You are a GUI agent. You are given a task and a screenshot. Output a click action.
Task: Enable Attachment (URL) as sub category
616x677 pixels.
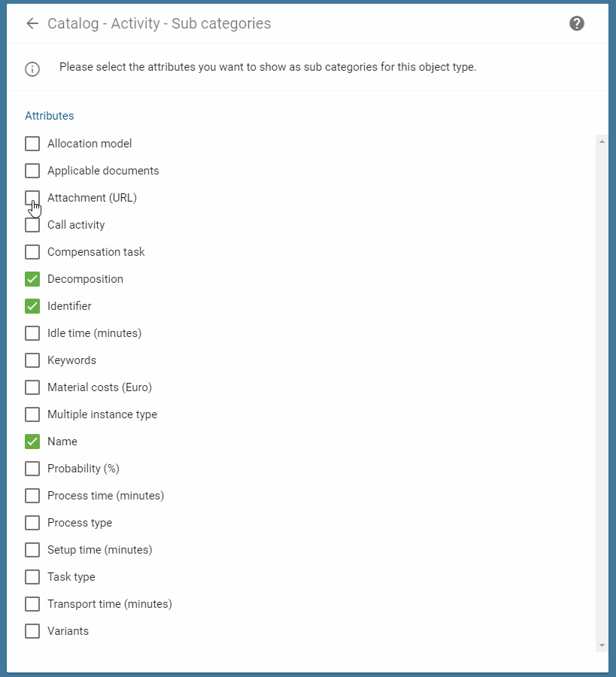coord(32,197)
